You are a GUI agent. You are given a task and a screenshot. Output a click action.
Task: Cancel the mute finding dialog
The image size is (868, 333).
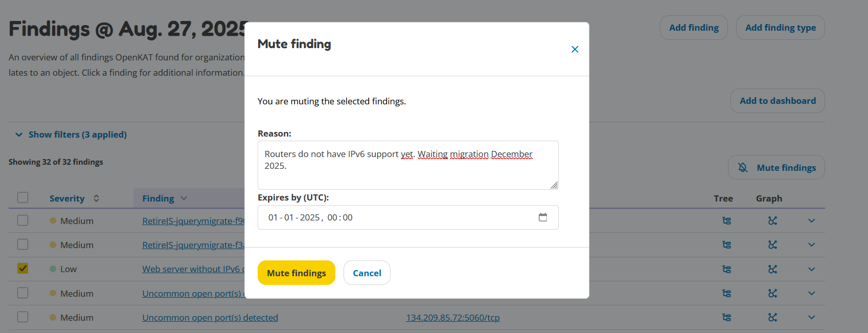(x=367, y=273)
